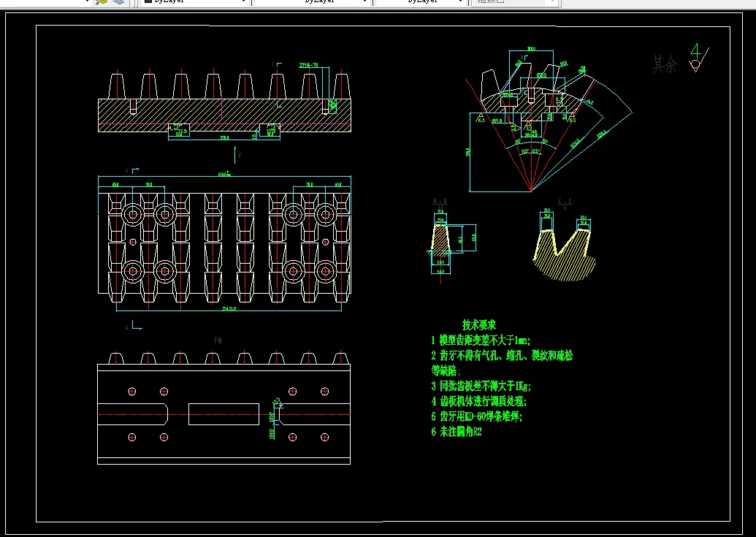Click the Layer Previous icon
756x537 pixels.
[117, 2]
